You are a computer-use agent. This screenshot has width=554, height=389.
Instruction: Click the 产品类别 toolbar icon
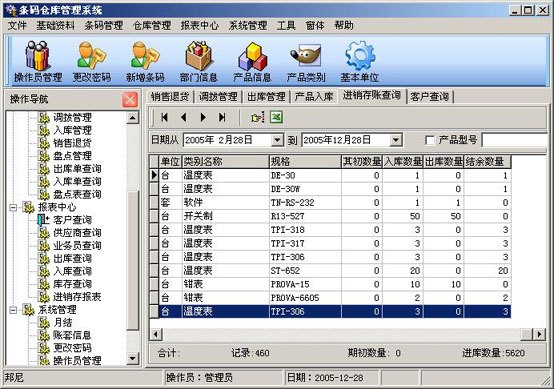pos(306,61)
